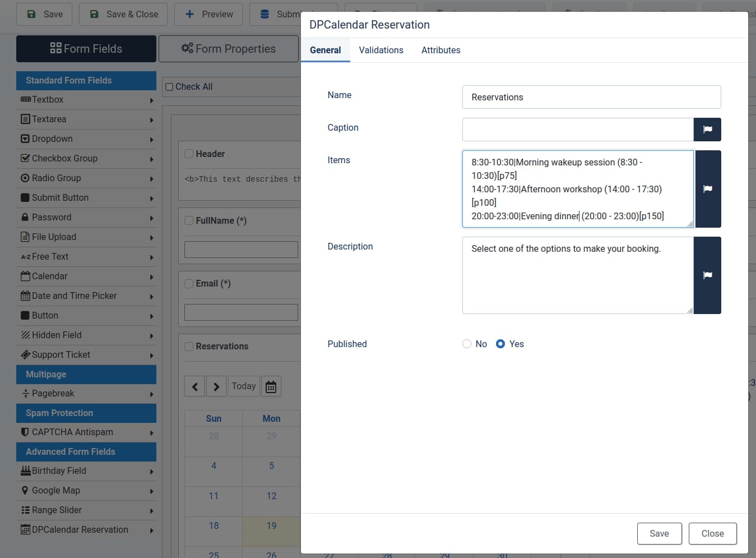Tick the Check All checkbox
Viewport: 756px width, 558px height.
(x=169, y=87)
